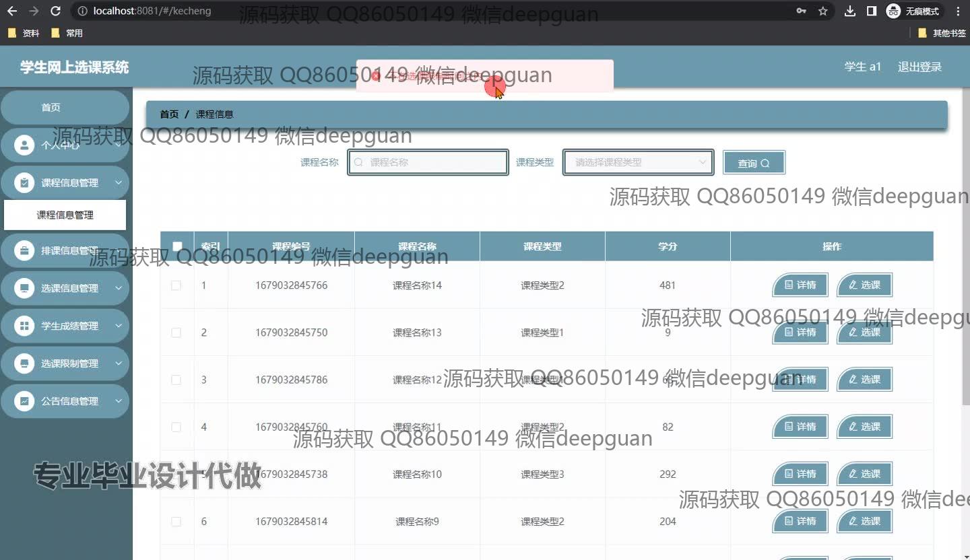Toggle the select-all checkbox in table header
970x560 pixels.
coord(177,246)
